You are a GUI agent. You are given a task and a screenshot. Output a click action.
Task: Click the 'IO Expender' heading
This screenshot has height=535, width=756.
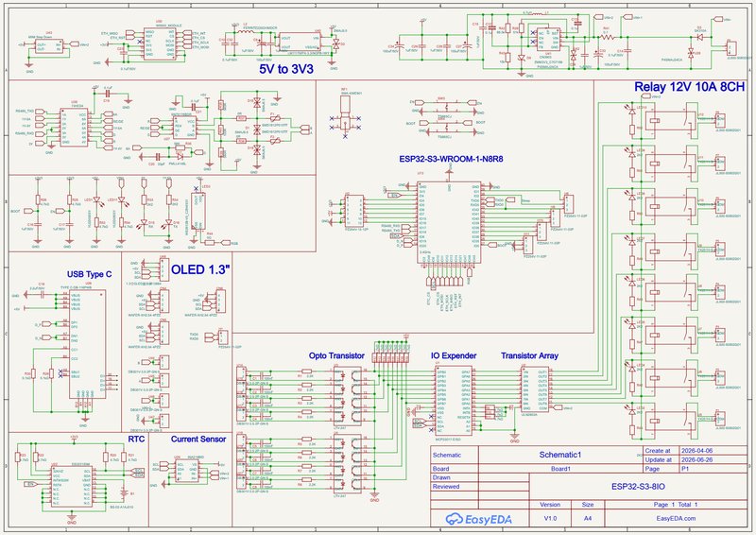point(454,355)
